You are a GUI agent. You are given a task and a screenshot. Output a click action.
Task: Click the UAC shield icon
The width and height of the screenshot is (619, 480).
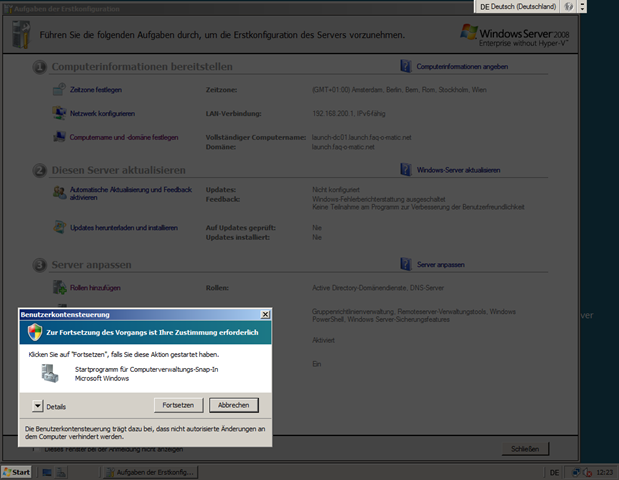point(35,332)
